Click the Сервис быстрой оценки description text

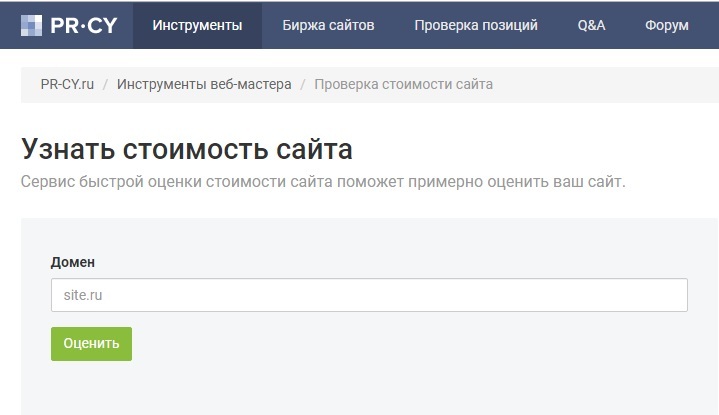[x=323, y=182]
